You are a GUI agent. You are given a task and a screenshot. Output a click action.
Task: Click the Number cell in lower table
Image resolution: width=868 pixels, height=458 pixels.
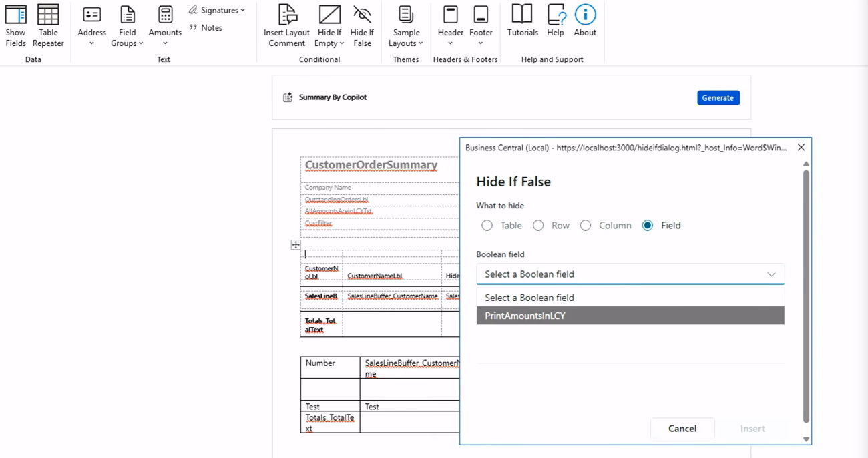click(330, 367)
